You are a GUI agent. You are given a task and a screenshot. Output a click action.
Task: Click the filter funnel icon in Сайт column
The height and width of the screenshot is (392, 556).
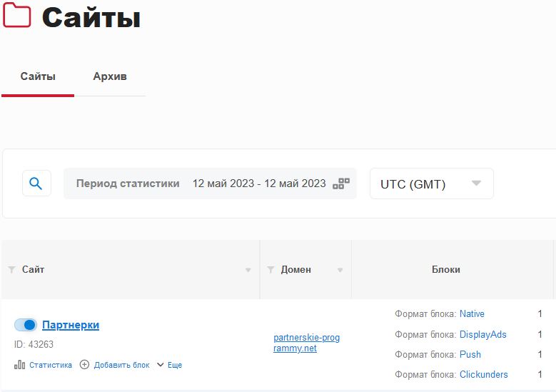12,270
